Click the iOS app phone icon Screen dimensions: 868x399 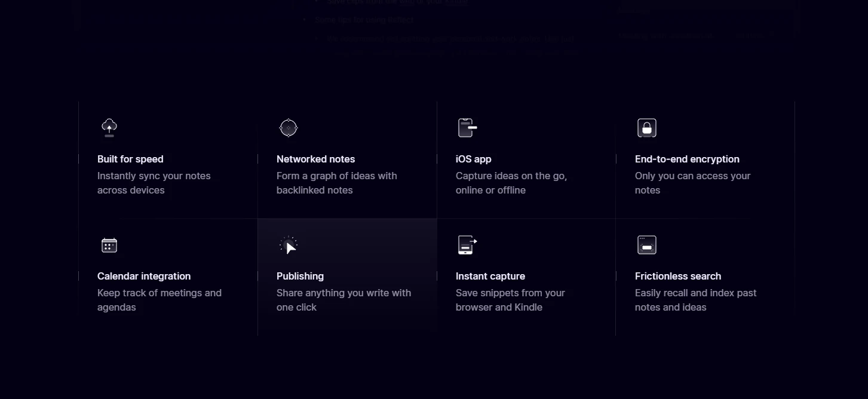pyautogui.click(x=467, y=128)
